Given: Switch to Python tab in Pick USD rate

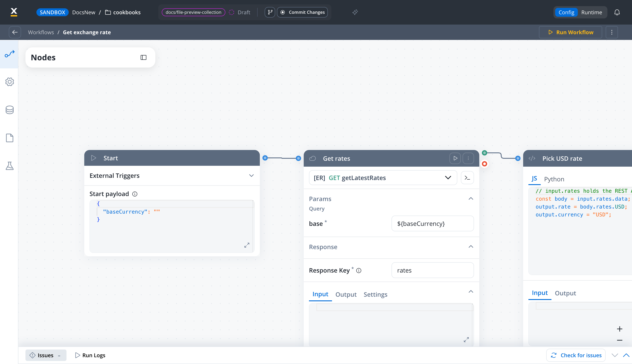Looking at the screenshot, I should point(554,179).
